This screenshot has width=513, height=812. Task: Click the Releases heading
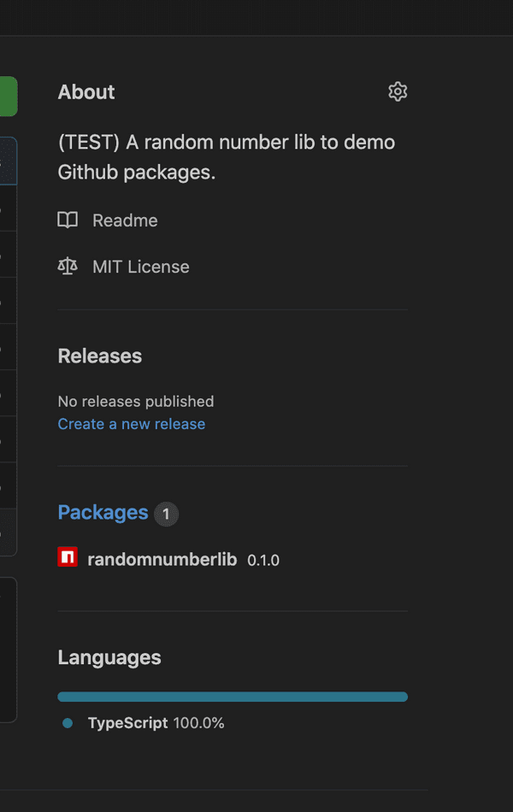coord(99,356)
